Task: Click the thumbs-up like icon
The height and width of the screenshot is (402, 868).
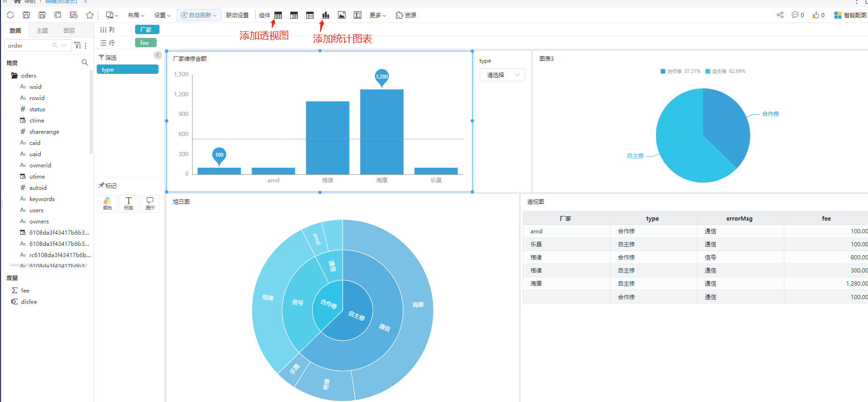Action: tap(816, 15)
